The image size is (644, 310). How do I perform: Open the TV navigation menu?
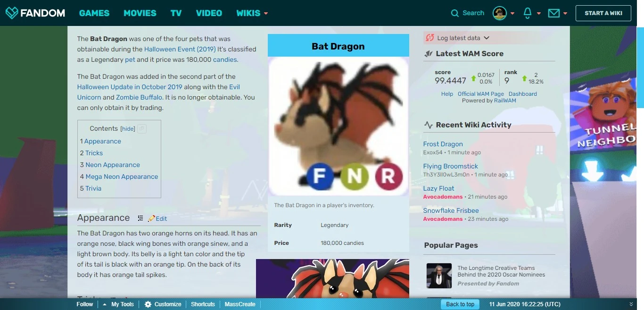[x=176, y=13]
